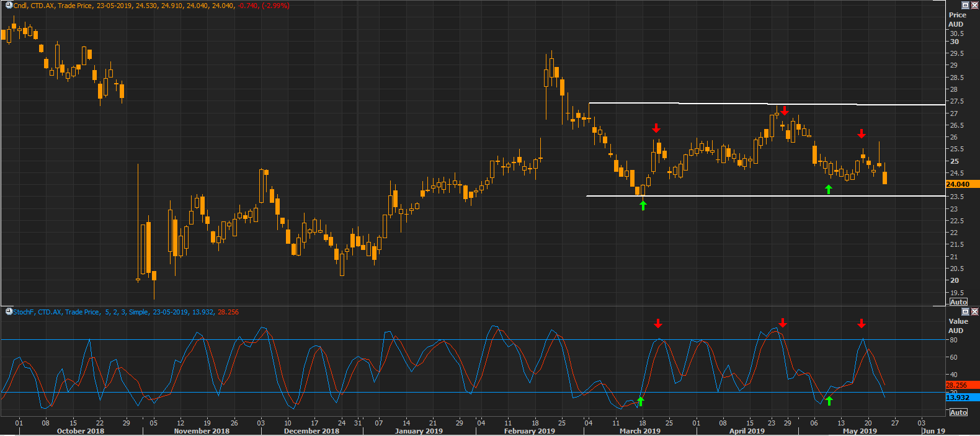Screen dimensions: 980x436
Task: Click the 30.5 label on the price axis
Action: (x=957, y=33)
